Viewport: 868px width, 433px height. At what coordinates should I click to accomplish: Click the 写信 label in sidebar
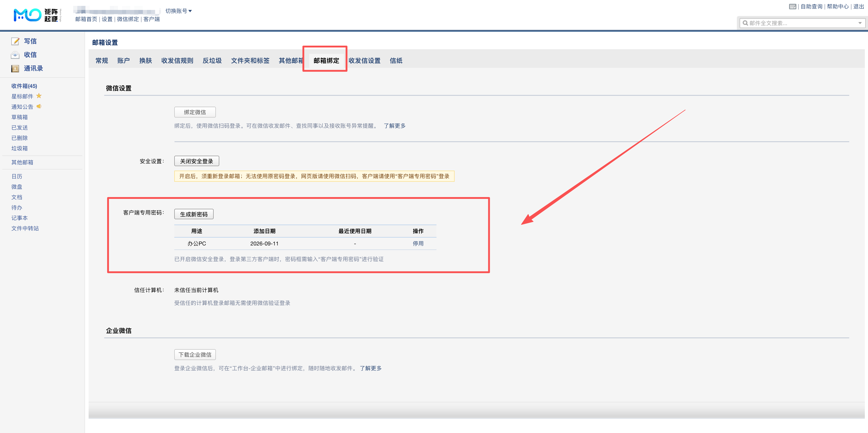click(x=30, y=41)
